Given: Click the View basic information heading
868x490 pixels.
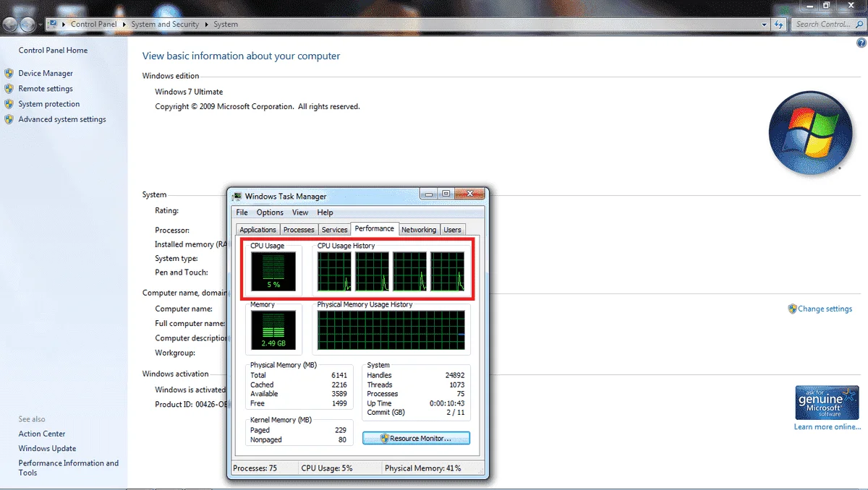Looking at the screenshot, I should click(241, 56).
